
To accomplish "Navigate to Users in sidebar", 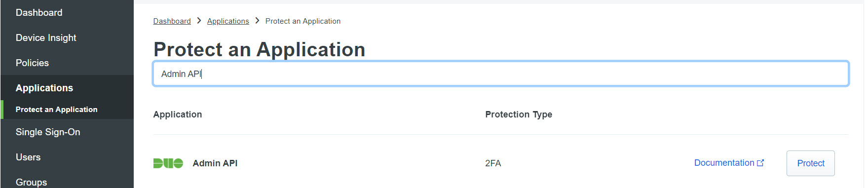I will point(28,157).
